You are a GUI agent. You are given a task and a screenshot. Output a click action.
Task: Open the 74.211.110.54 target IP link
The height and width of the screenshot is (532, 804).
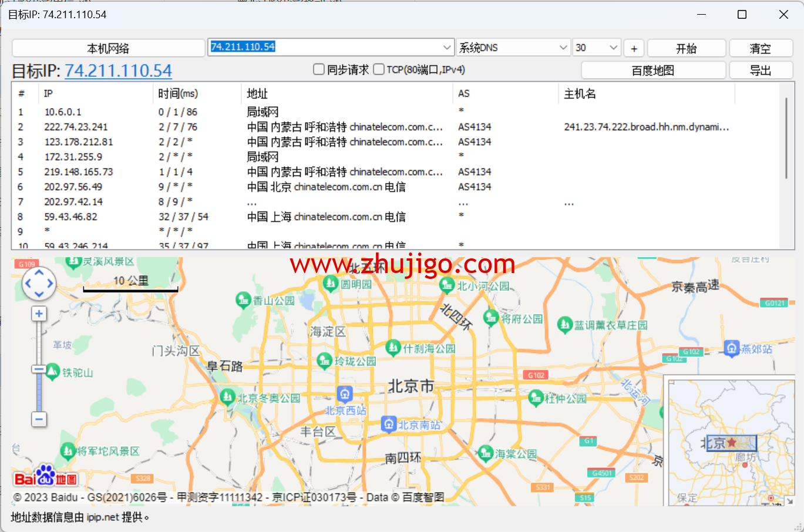coord(118,71)
